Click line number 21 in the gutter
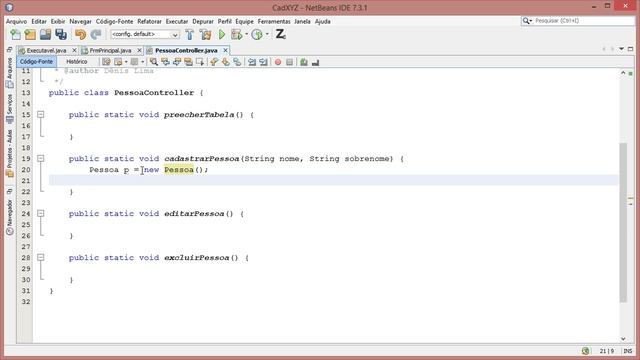The height and width of the screenshot is (360, 640). (26, 180)
